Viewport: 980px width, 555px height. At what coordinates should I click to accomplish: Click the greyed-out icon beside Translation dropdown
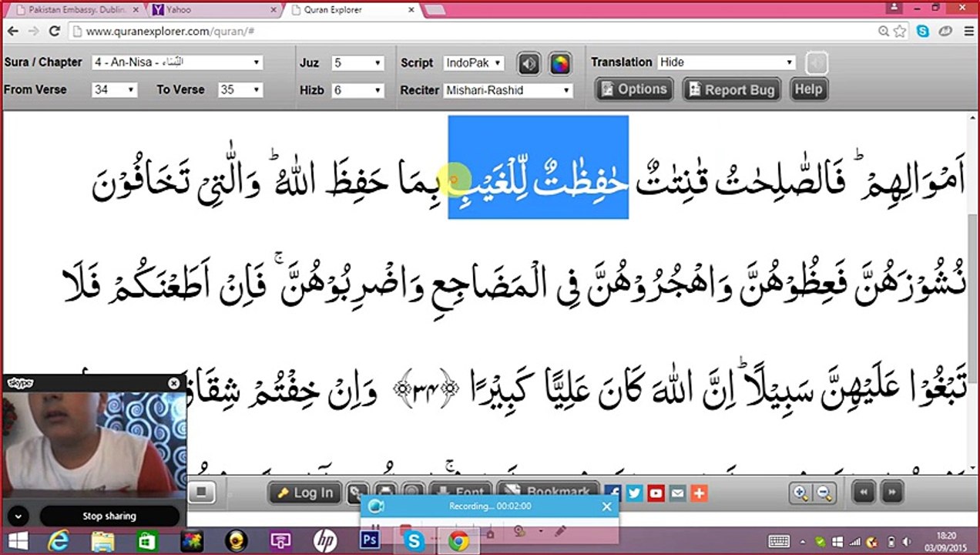click(817, 63)
